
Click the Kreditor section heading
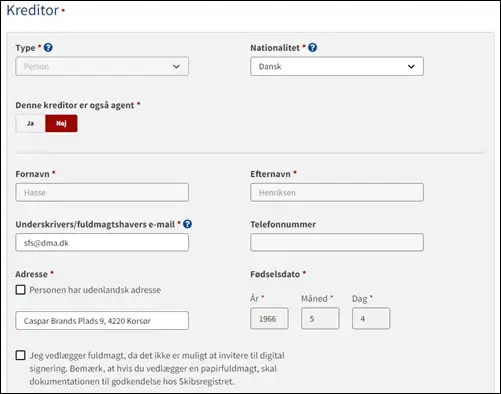tap(33, 10)
